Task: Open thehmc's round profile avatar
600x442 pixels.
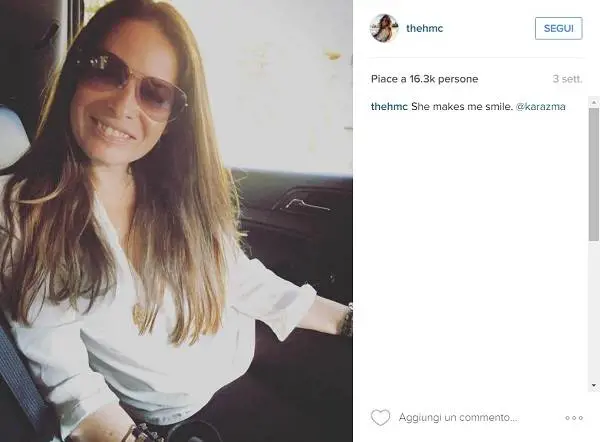Action: coord(384,28)
